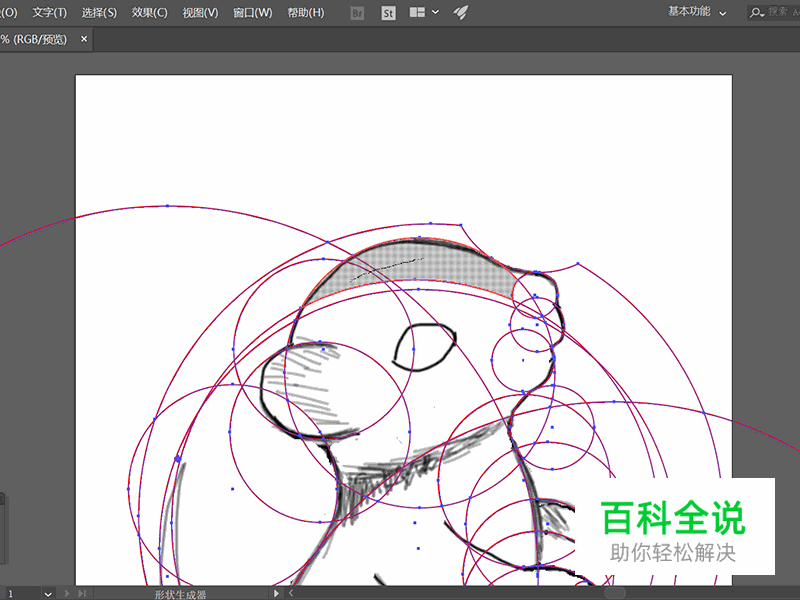800x600 pixels.
Task: Click the right arrow on the status bar
Action: 276,593
